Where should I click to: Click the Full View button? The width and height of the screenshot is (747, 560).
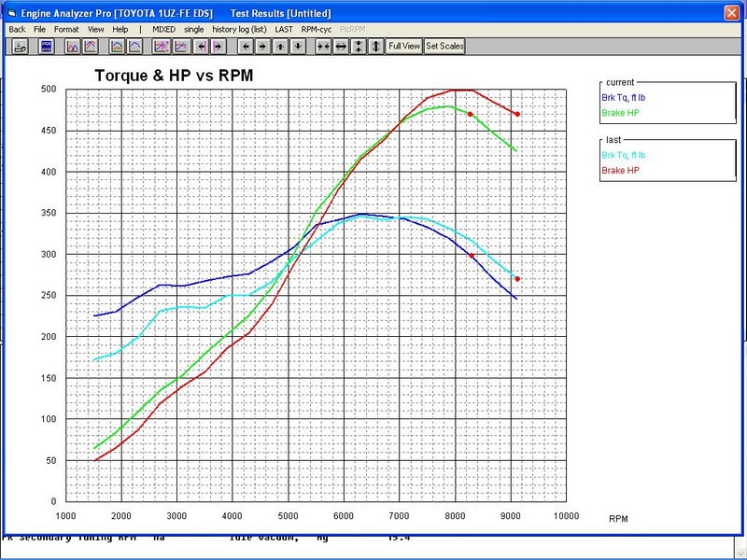coord(404,46)
